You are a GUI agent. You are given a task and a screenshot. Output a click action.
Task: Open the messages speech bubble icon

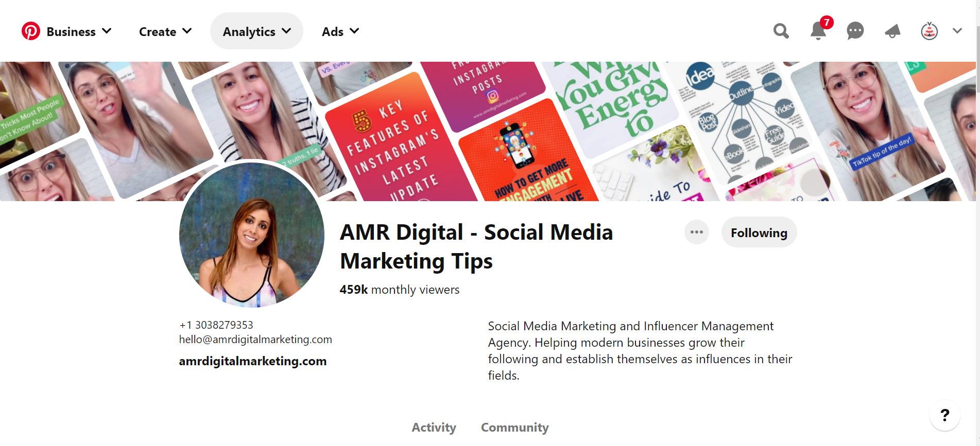point(855,31)
